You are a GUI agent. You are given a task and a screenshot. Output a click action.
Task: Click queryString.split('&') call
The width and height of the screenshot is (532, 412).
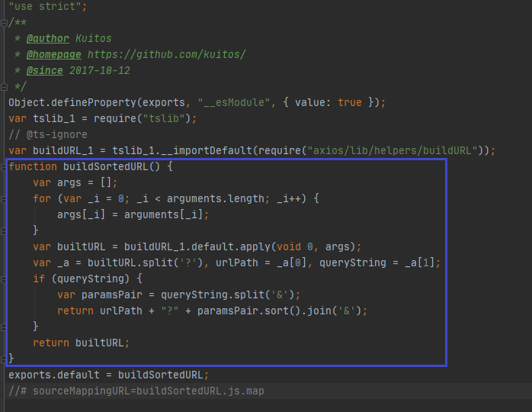228,295
